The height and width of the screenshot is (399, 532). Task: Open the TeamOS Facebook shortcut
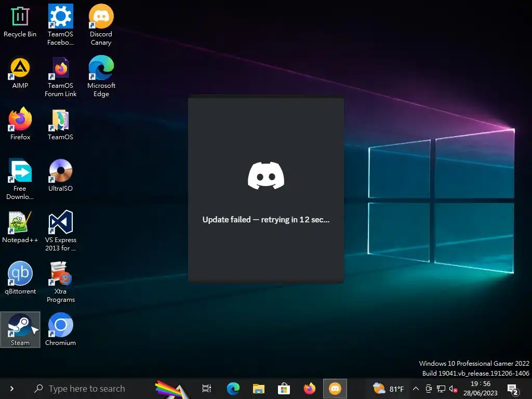tap(60, 24)
